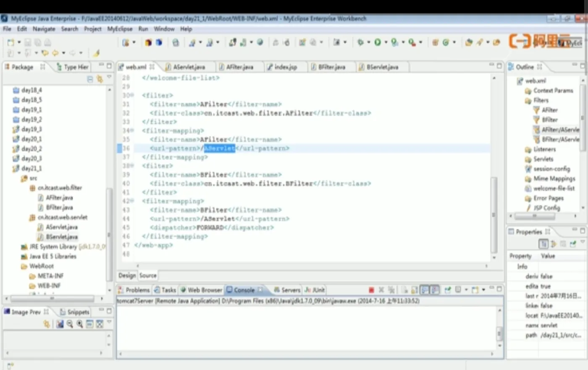Viewport: 588px width, 370px height.
Task: Click the Zoom In icon in Image Preview
Action: pyautogui.click(x=80, y=324)
